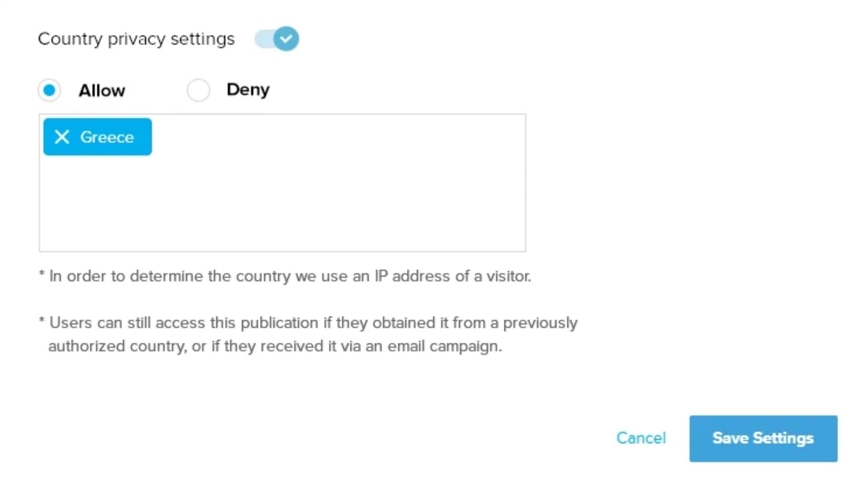The width and height of the screenshot is (868, 495).
Task: Click the empty circle of the Deny option
Action: click(198, 90)
